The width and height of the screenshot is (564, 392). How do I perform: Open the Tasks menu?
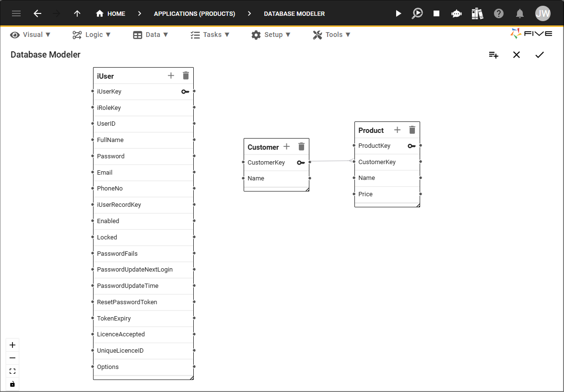tap(210, 35)
